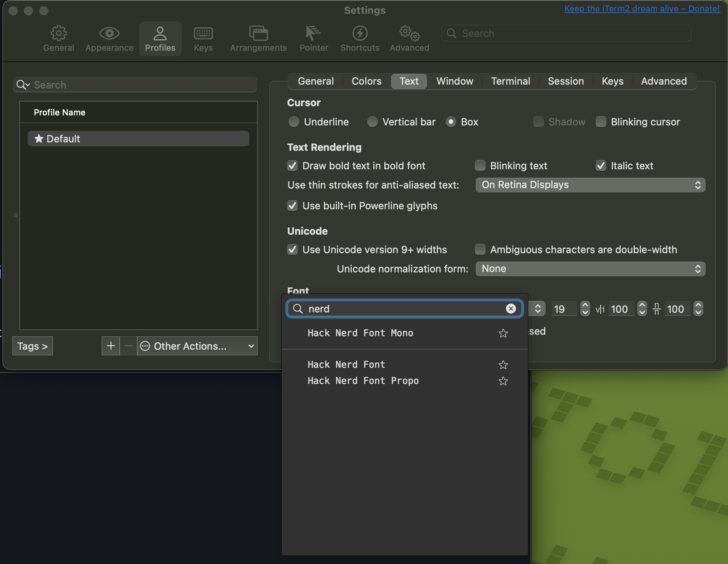Open thin strokes On Retina Displays dropdown
Image resolution: width=728 pixels, height=564 pixels.
[590, 185]
